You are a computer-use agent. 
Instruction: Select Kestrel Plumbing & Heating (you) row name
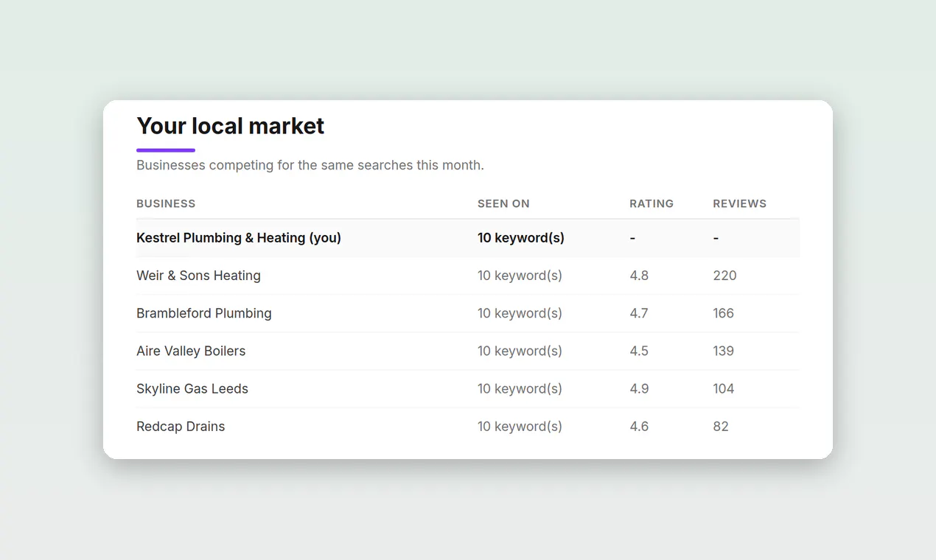(239, 238)
